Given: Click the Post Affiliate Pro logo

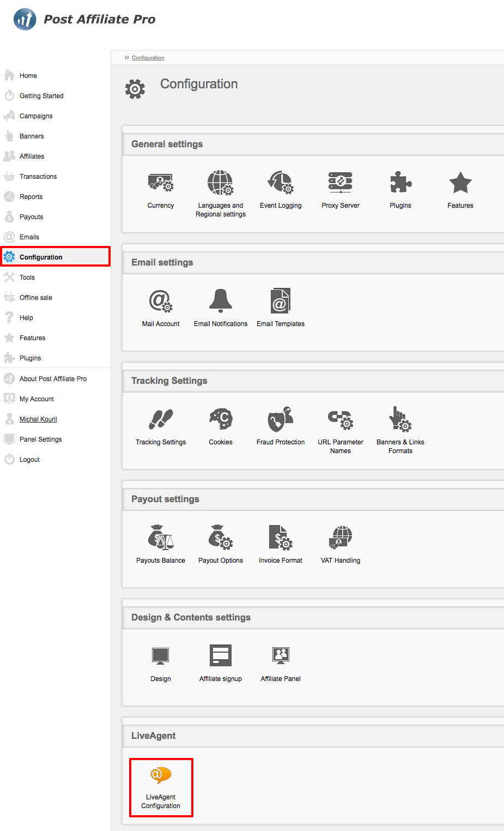Looking at the screenshot, I should pos(84,20).
